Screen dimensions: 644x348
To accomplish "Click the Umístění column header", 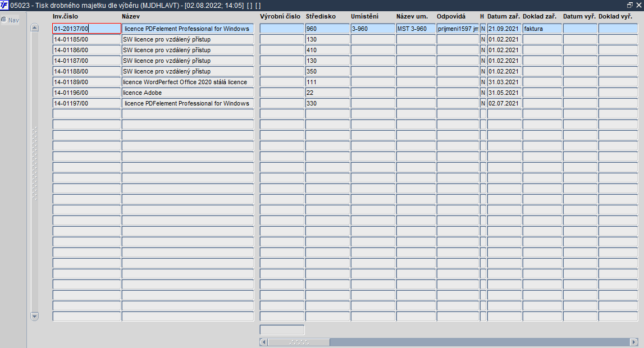I will pos(365,16).
